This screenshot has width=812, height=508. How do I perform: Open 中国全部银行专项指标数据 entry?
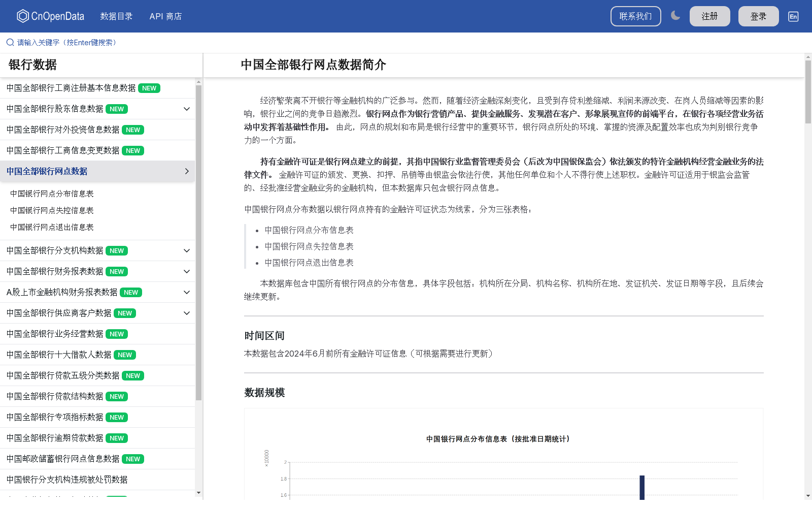[55, 417]
